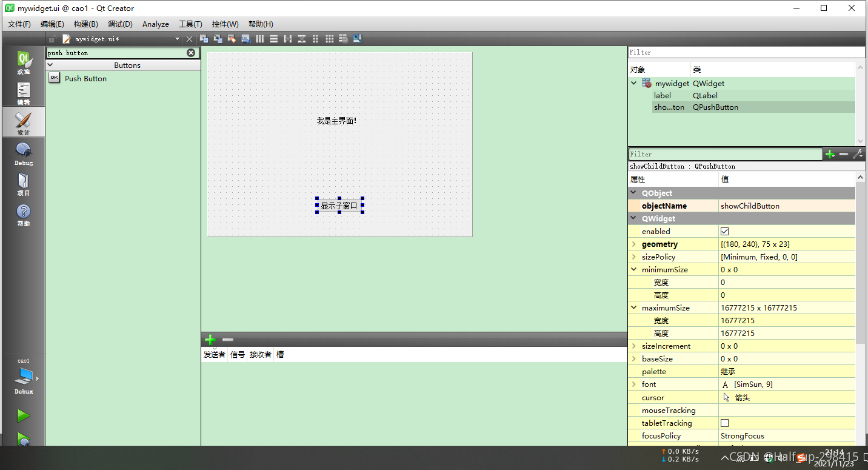The image size is (868, 470).
Task: Open the Analyze menu
Action: (x=156, y=24)
